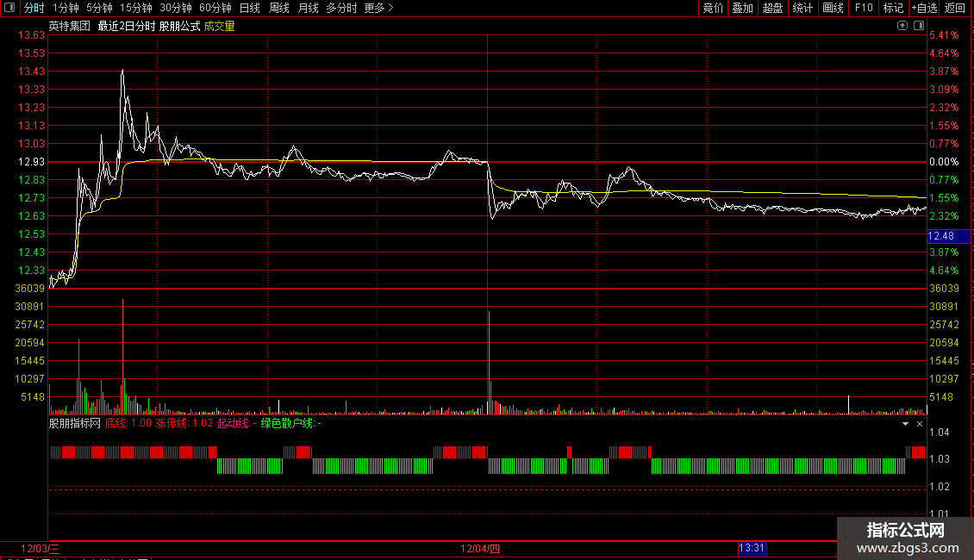Click the 12/03/三 date marker
The image size is (974, 560).
(41, 548)
